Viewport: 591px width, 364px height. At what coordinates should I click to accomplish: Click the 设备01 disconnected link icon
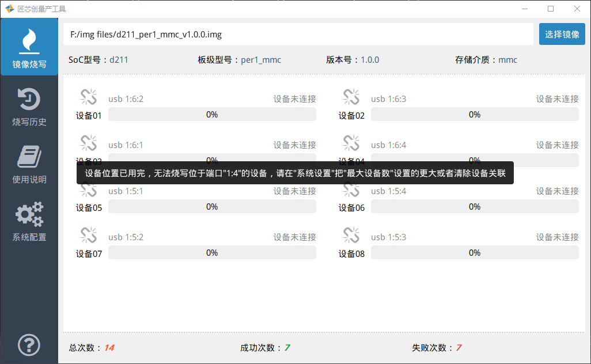click(x=89, y=97)
